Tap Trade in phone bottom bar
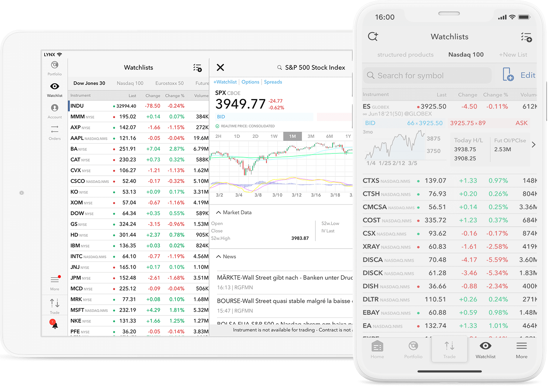551x392 pixels. (x=449, y=350)
